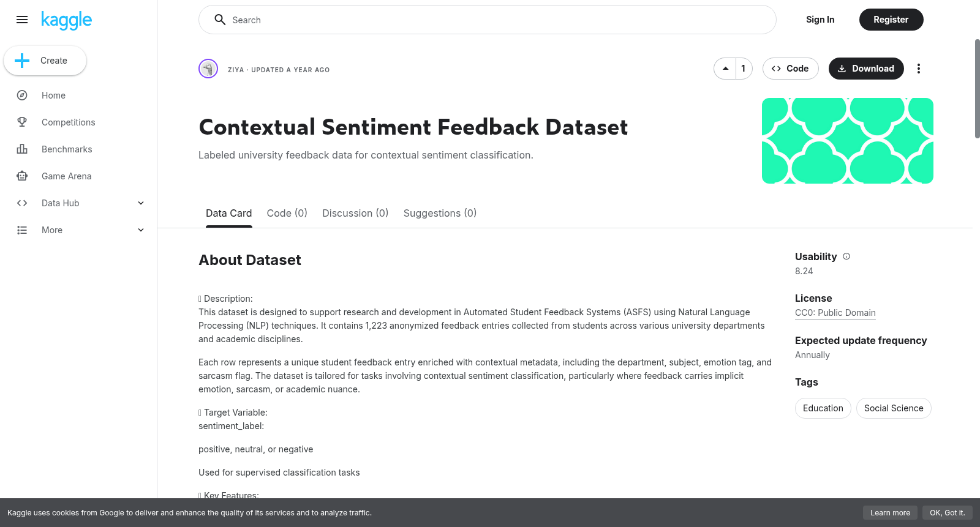The height and width of the screenshot is (527, 980).
Task: Click the Usability info icon
Action: 846,256
